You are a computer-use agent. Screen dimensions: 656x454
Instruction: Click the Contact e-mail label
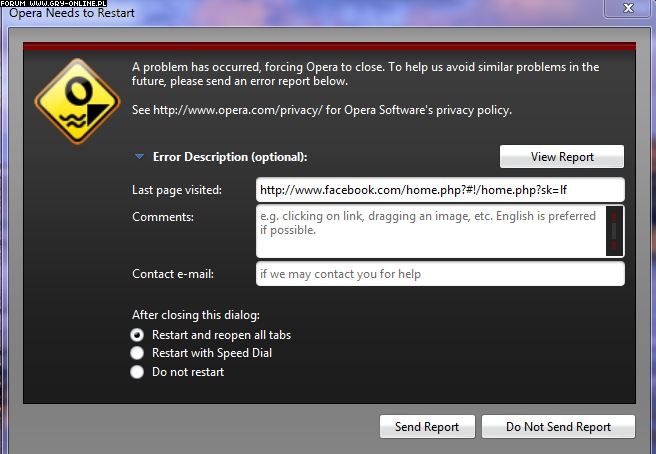173,274
